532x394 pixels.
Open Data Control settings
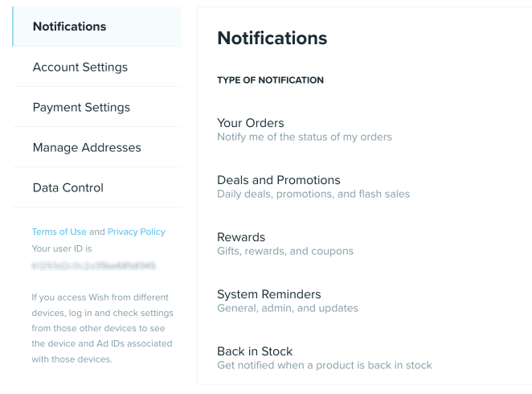(97, 187)
